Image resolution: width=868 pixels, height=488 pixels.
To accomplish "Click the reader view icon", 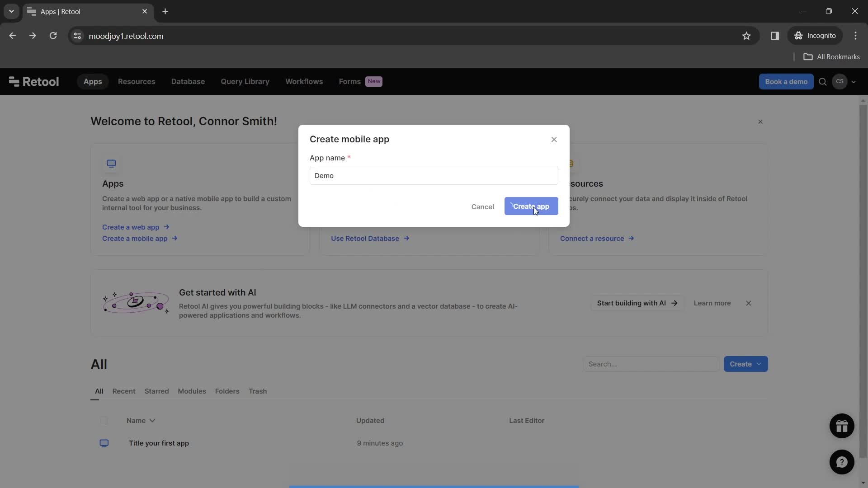I will (x=775, y=36).
